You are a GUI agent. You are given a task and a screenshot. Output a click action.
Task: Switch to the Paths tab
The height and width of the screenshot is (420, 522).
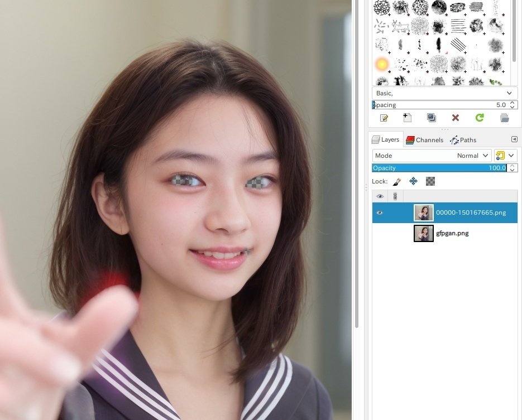coord(463,140)
